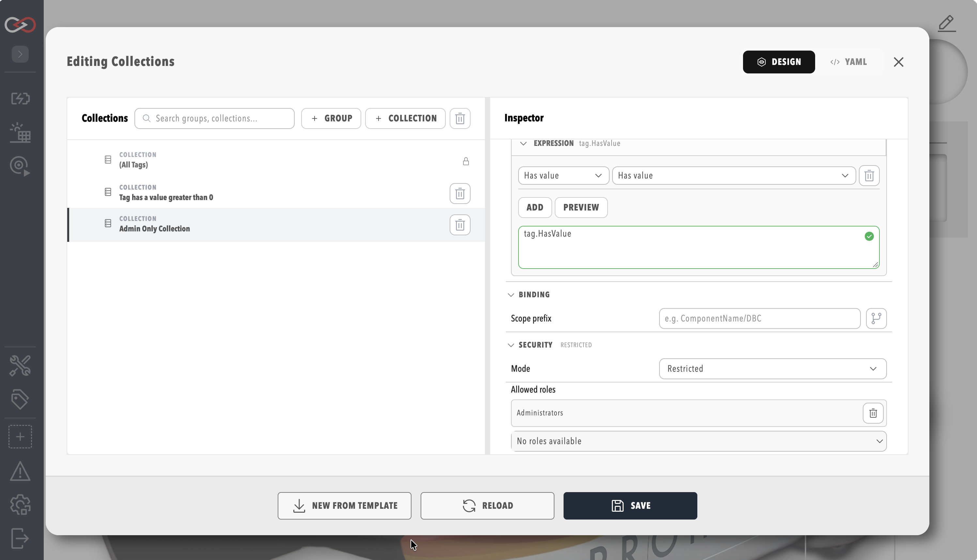The height and width of the screenshot is (560, 977).
Task: Click the + COLLECTION button
Action: click(405, 118)
